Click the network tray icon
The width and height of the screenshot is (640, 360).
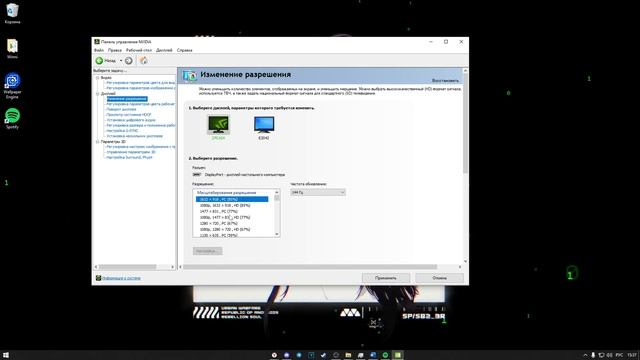pyautogui.click(x=601, y=355)
